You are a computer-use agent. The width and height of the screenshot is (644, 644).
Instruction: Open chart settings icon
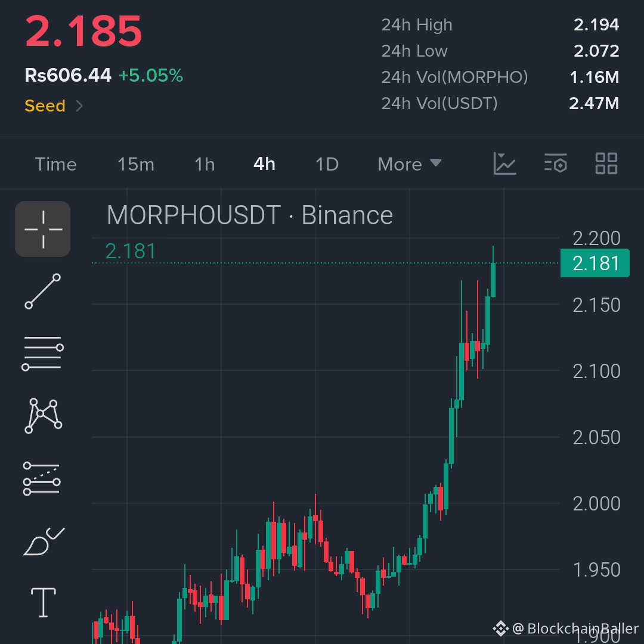pyautogui.click(x=556, y=163)
